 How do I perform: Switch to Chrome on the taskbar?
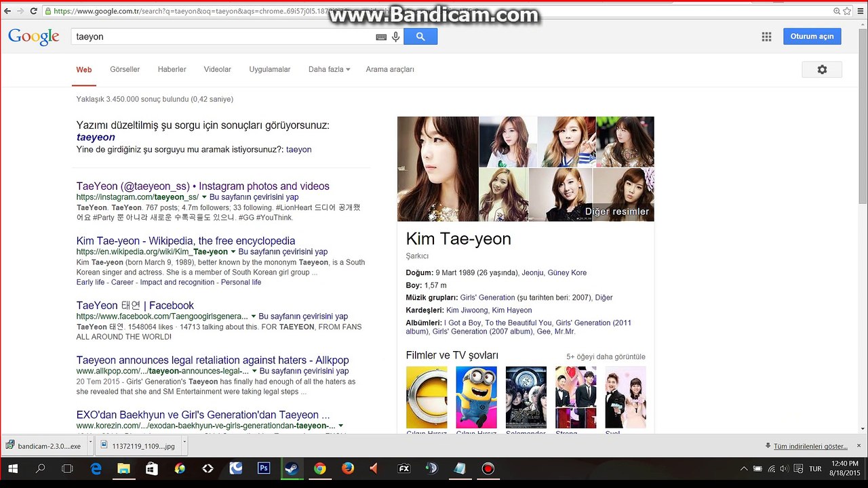(319, 468)
